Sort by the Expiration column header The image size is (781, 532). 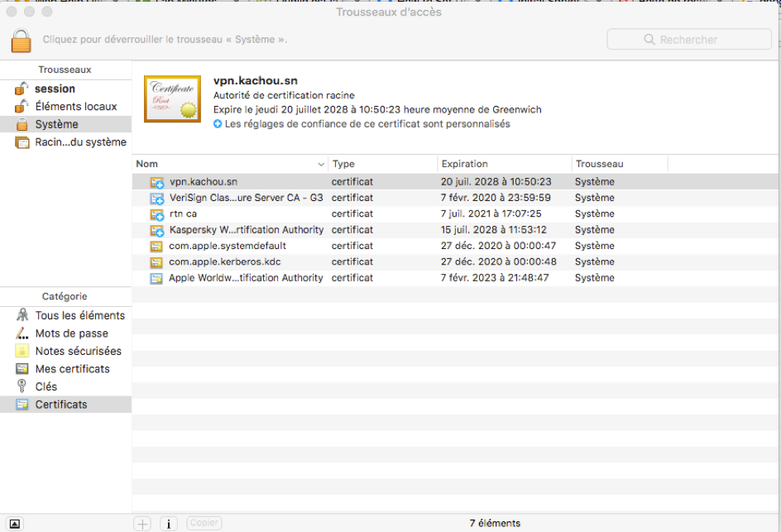click(x=505, y=164)
